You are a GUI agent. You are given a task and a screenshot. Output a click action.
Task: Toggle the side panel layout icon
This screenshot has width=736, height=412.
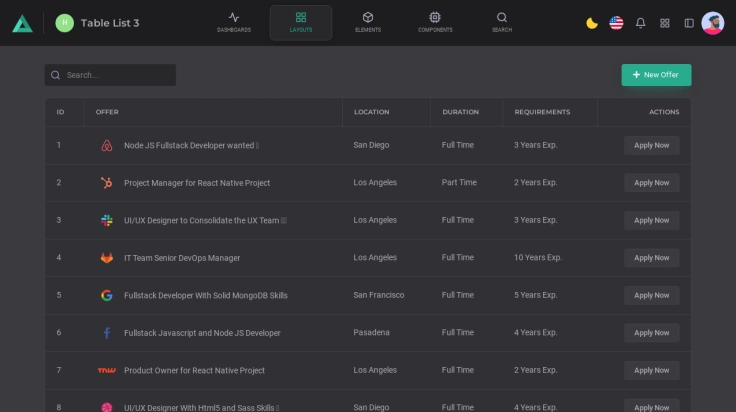pyautogui.click(x=689, y=23)
